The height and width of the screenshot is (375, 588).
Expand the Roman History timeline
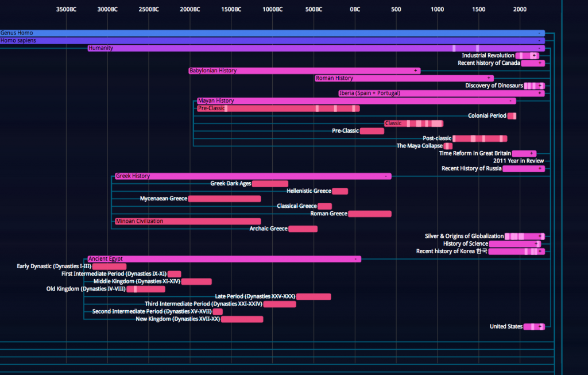coord(489,78)
